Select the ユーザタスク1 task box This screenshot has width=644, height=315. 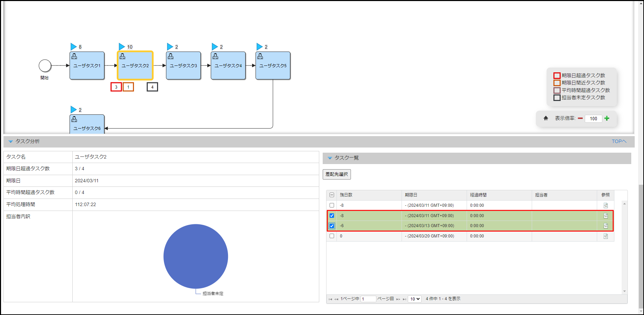[x=87, y=65]
